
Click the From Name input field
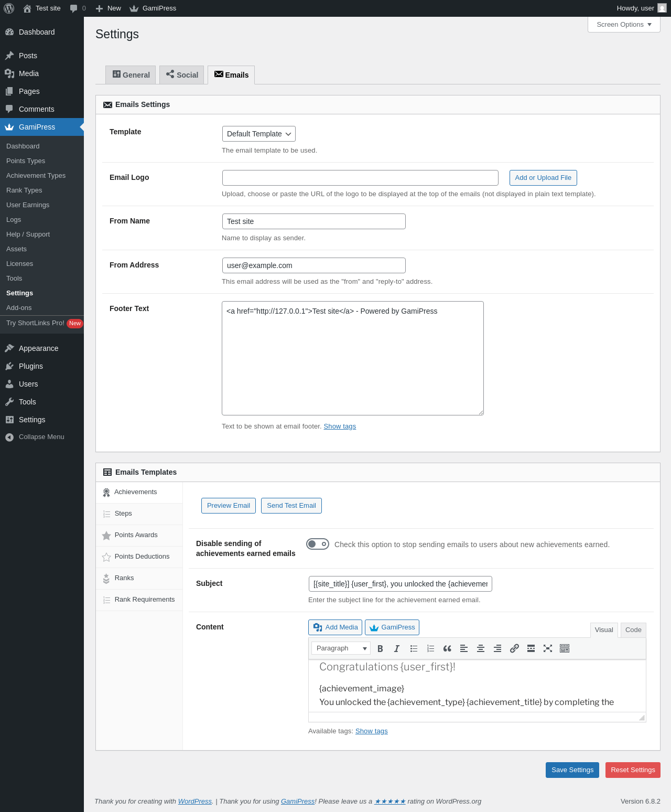314,221
